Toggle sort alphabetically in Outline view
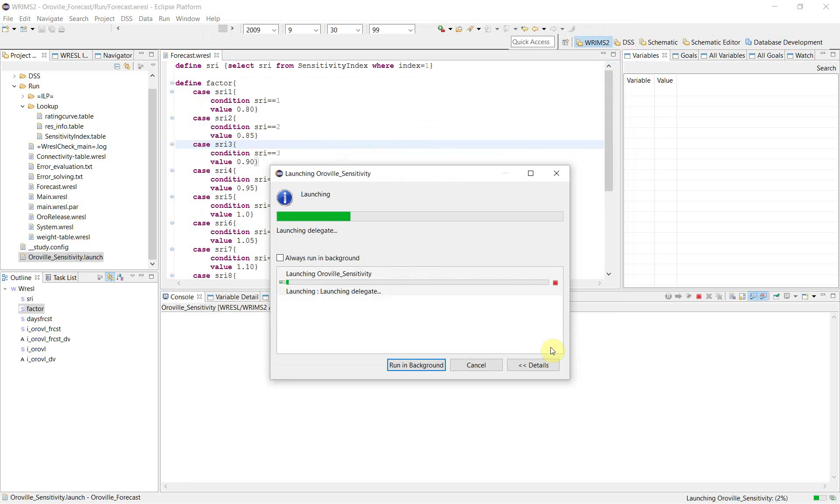Screen dimensions: 840x504 pos(120,277)
